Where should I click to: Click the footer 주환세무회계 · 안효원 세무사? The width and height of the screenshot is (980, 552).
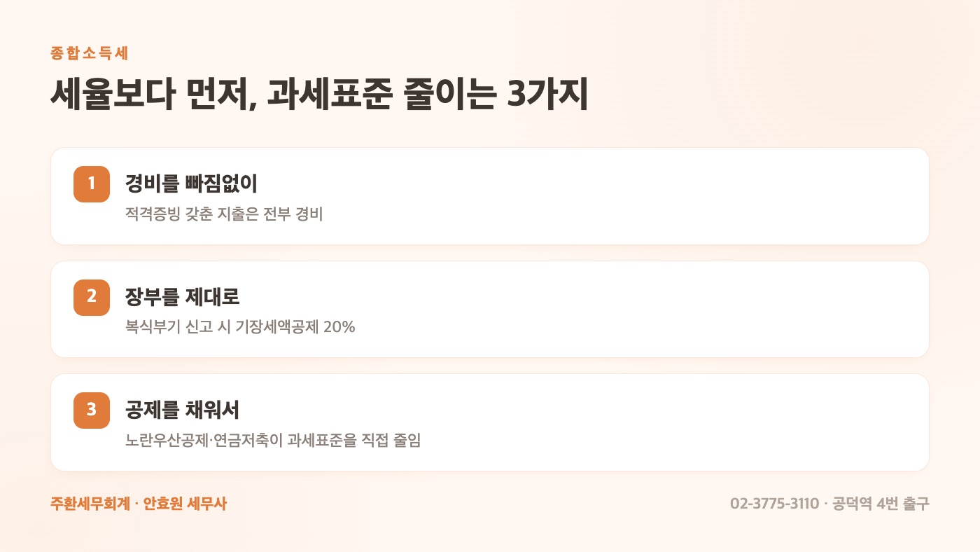(x=139, y=504)
